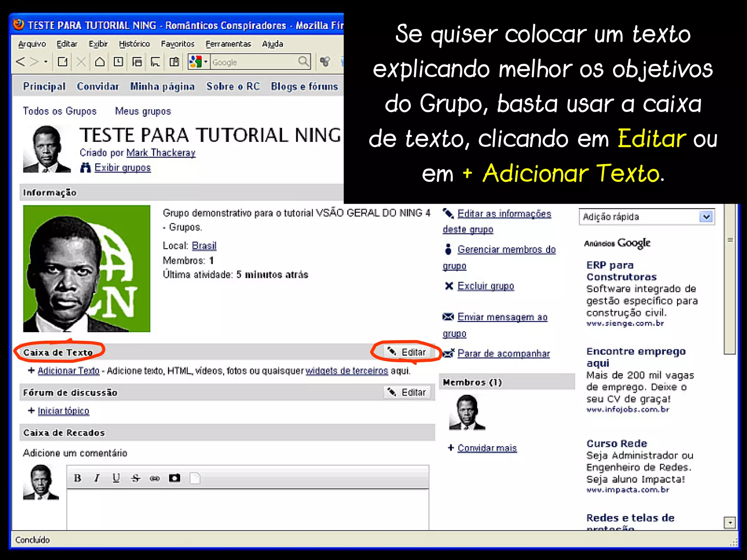
Task: Insert image using camera icon
Action: pos(174,478)
